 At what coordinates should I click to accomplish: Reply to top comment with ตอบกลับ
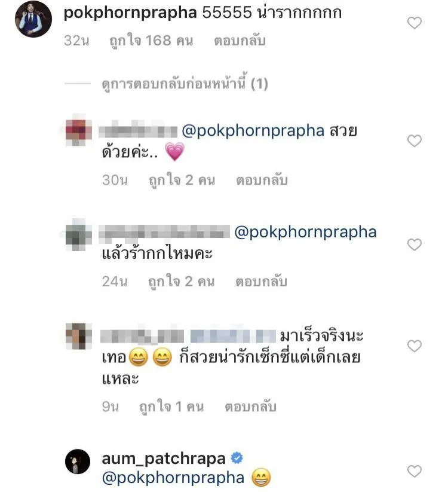240,41
